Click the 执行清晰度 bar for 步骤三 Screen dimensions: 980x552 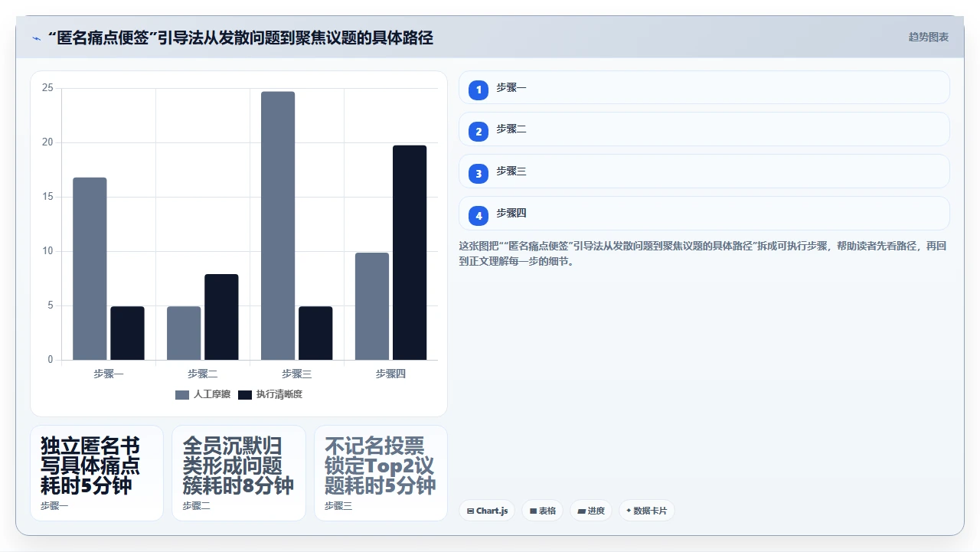(x=315, y=333)
